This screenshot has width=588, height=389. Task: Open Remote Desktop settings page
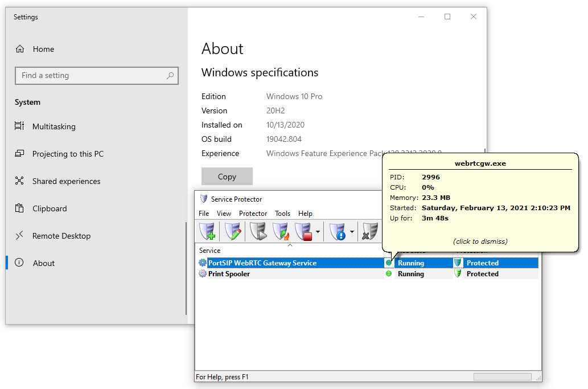pyautogui.click(x=61, y=236)
